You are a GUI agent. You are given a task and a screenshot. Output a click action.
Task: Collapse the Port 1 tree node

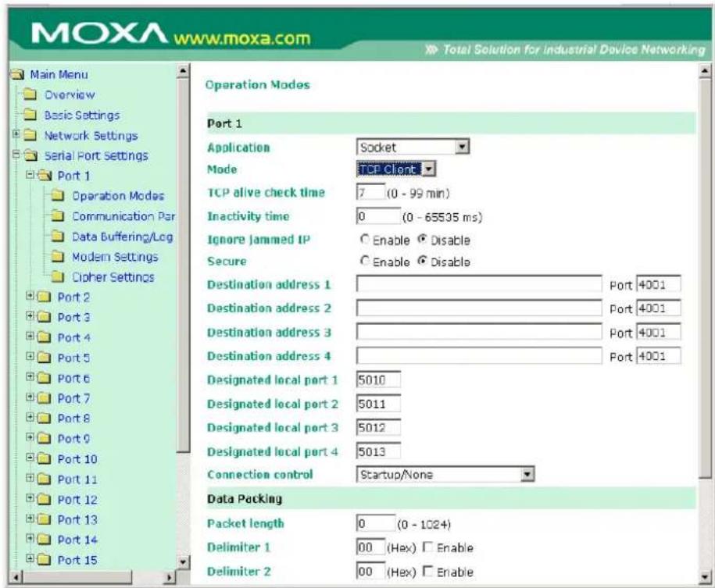(x=30, y=174)
